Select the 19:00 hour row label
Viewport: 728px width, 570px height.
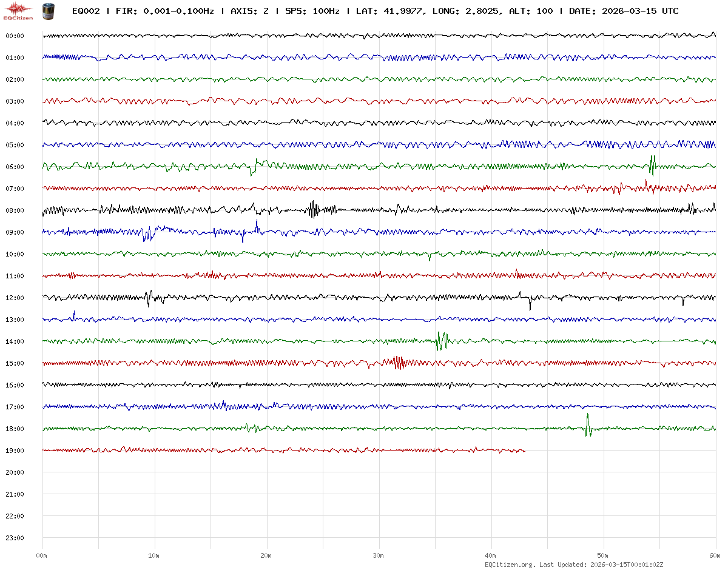tap(15, 451)
